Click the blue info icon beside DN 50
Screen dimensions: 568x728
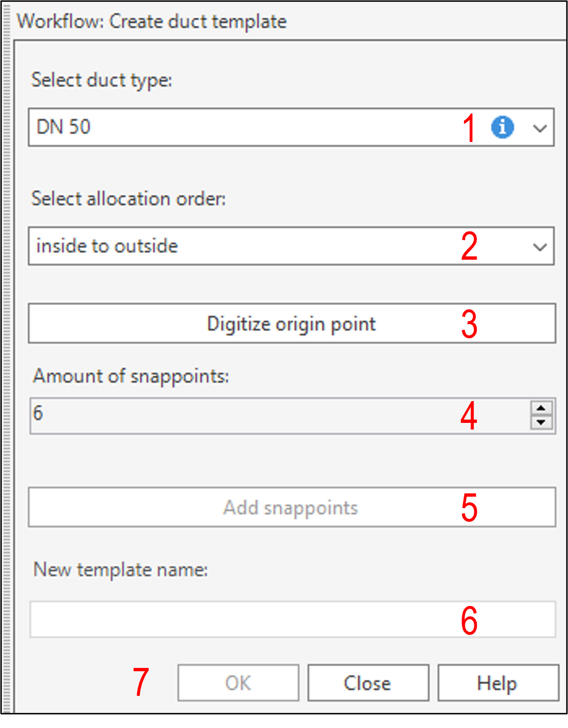[x=502, y=127]
